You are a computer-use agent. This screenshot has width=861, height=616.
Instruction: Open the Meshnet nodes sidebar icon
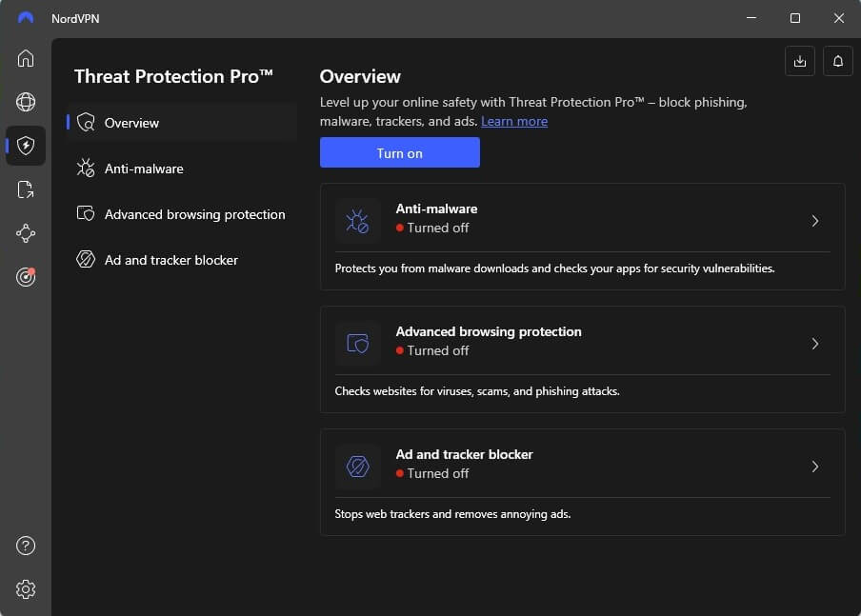(x=26, y=233)
